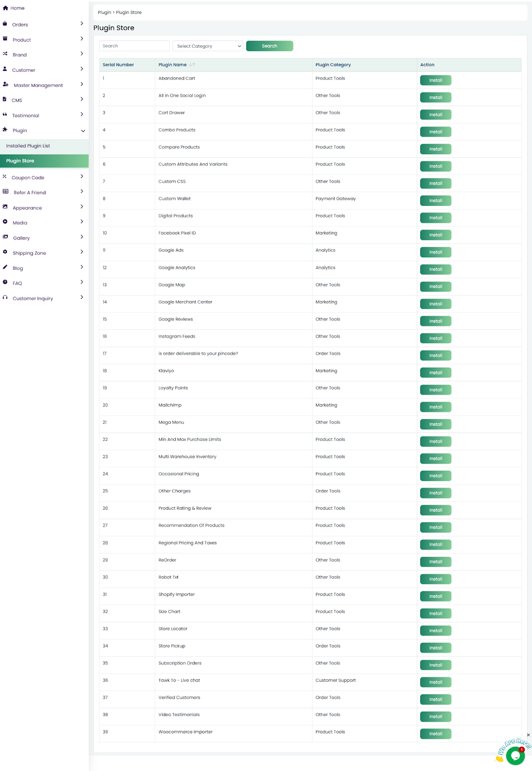Sort table by Plugin Name arrows

[192, 65]
